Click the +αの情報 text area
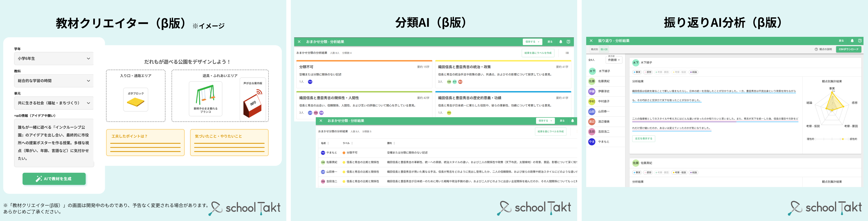 pos(54,143)
